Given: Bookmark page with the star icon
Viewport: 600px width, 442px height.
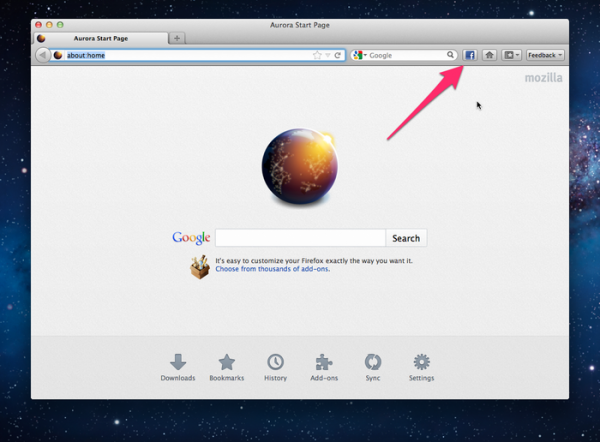Looking at the screenshot, I should click(317, 55).
